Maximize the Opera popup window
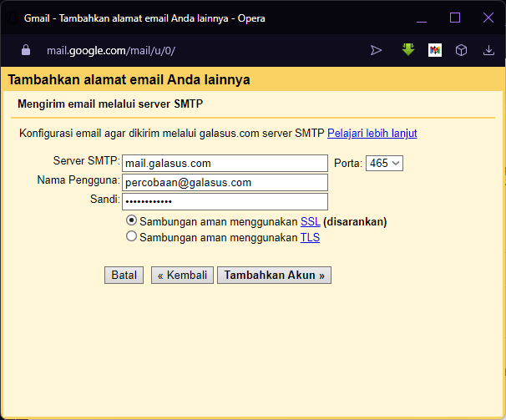This screenshot has height=420, width=506. pos(455,18)
